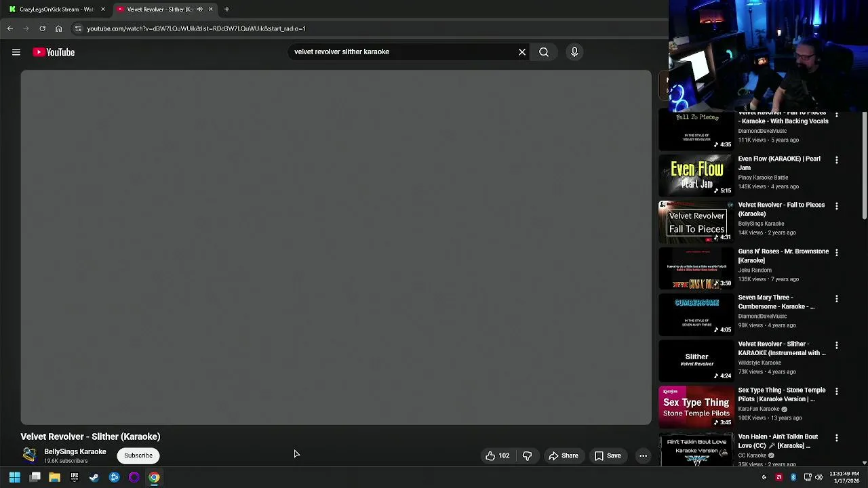Open Task View on the taskbar
This screenshot has width=868, height=488.
35,478
